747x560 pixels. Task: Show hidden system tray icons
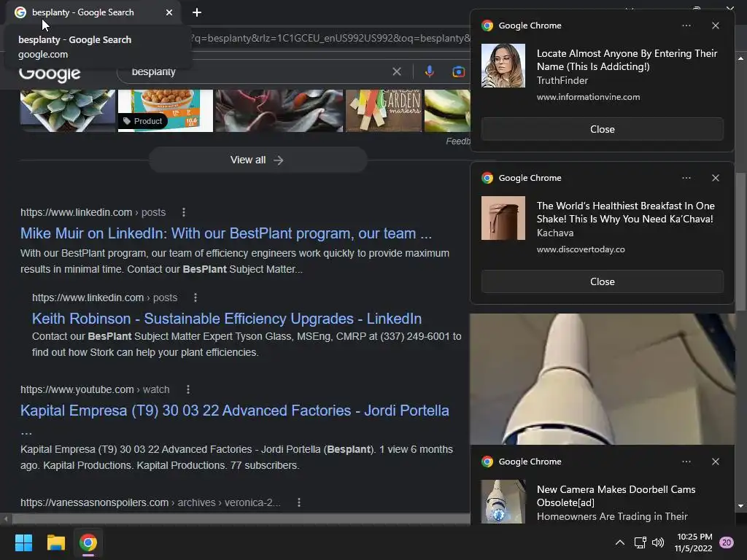(620, 542)
